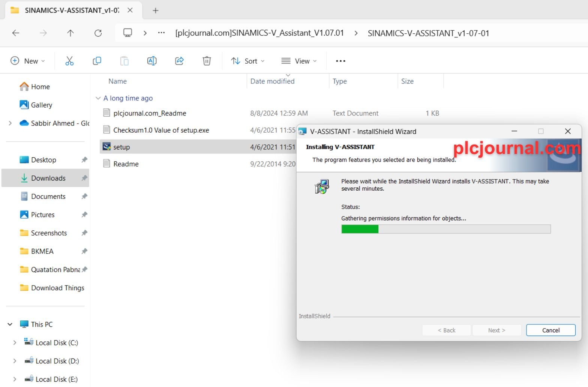This screenshot has height=387, width=588.
Task: Select the setup application icon
Action: 106,146
